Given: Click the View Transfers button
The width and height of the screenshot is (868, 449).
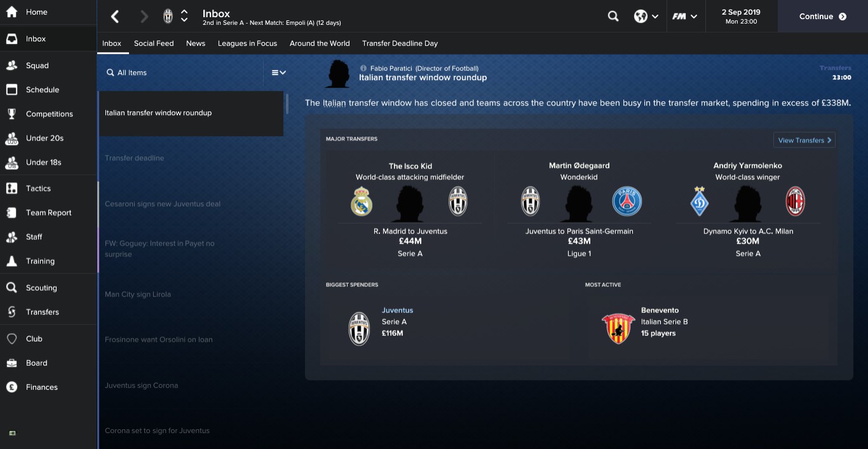Looking at the screenshot, I should tap(804, 140).
